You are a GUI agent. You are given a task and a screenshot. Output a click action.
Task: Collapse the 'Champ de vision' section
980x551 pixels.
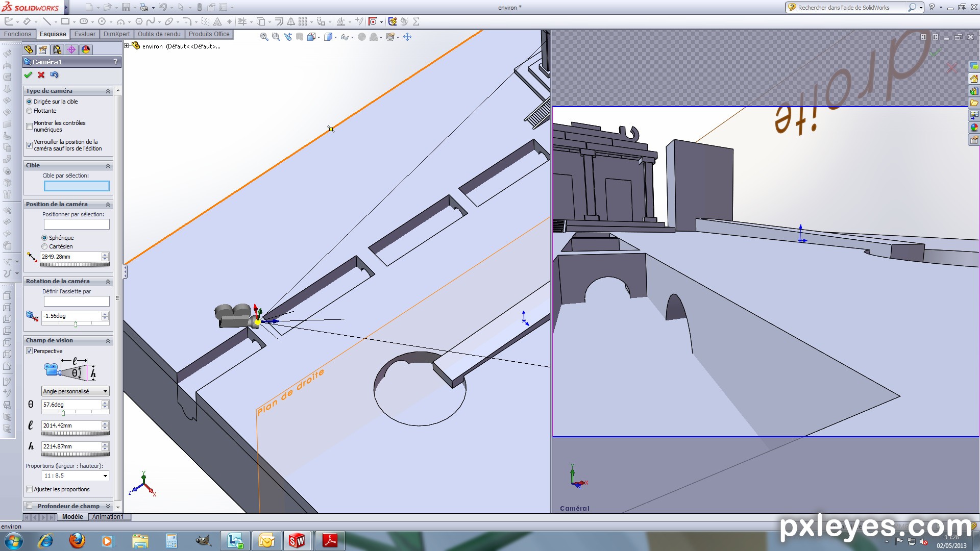click(108, 340)
